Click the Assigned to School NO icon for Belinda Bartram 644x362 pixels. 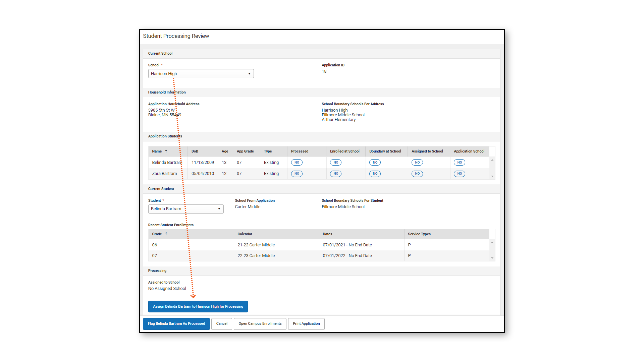tap(417, 162)
